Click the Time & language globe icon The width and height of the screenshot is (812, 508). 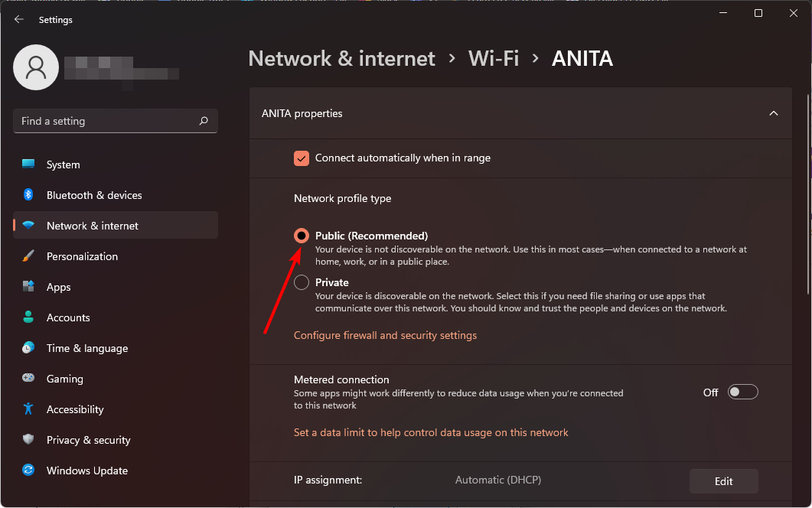click(28, 348)
